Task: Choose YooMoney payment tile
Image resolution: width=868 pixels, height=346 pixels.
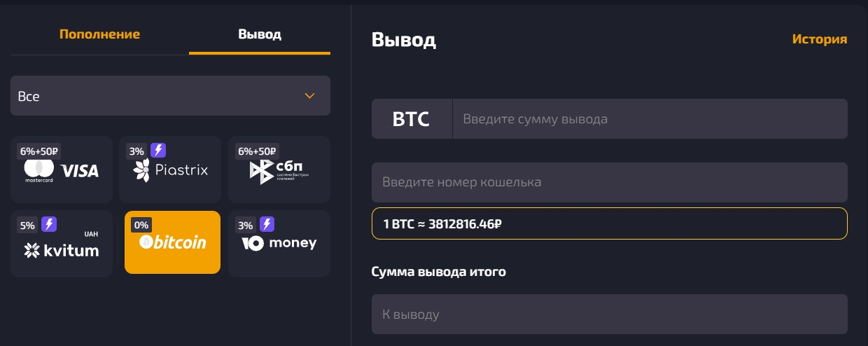Action: [279, 244]
